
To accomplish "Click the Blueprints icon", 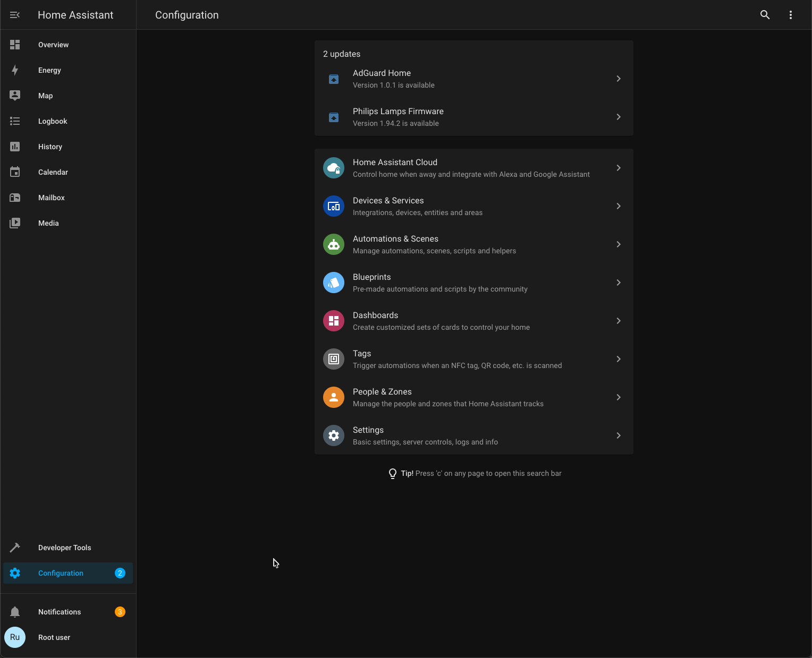I will pos(334,283).
